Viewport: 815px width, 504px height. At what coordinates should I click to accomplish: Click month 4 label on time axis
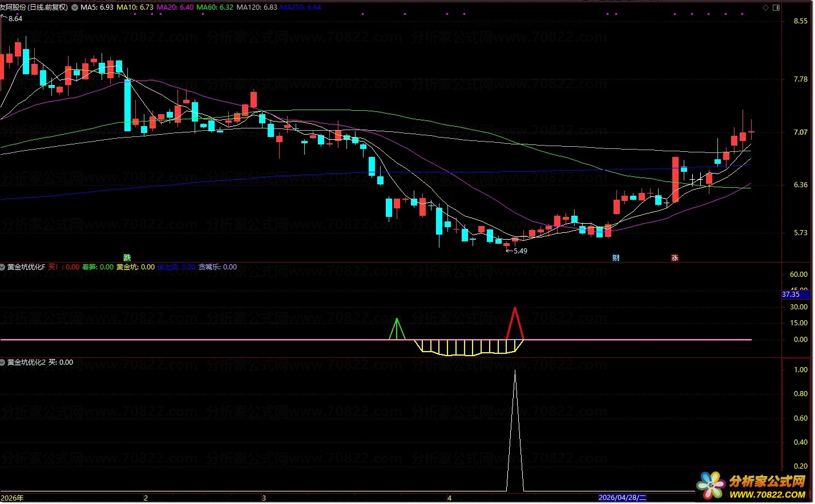(449, 498)
